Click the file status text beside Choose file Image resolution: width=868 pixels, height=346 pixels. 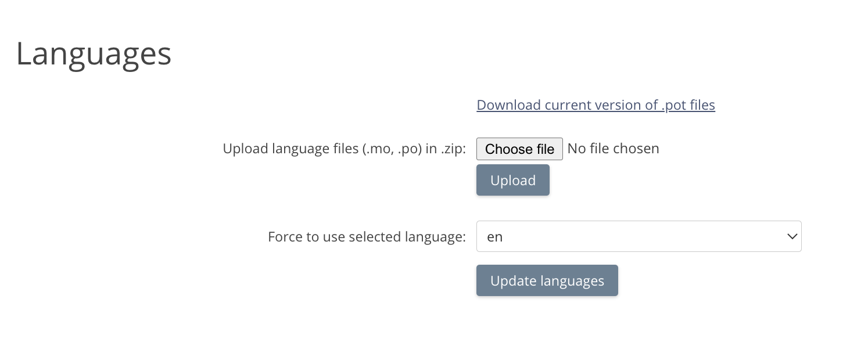tap(613, 149)
